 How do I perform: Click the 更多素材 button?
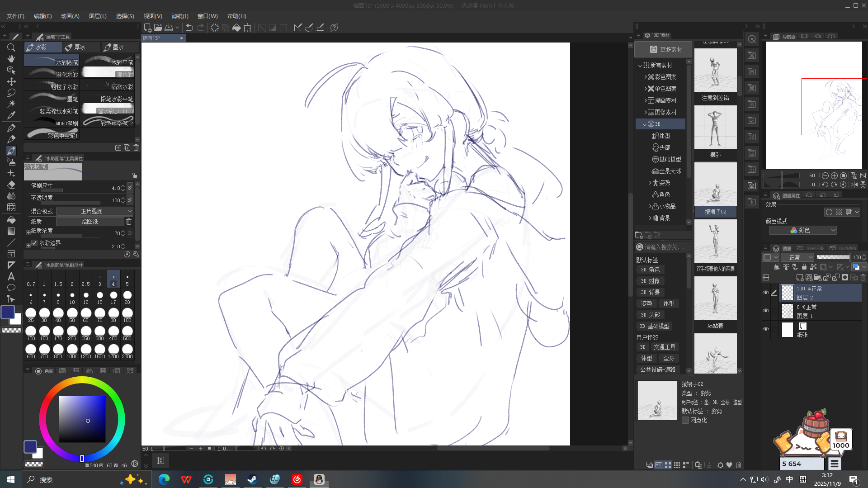(665, 49)
